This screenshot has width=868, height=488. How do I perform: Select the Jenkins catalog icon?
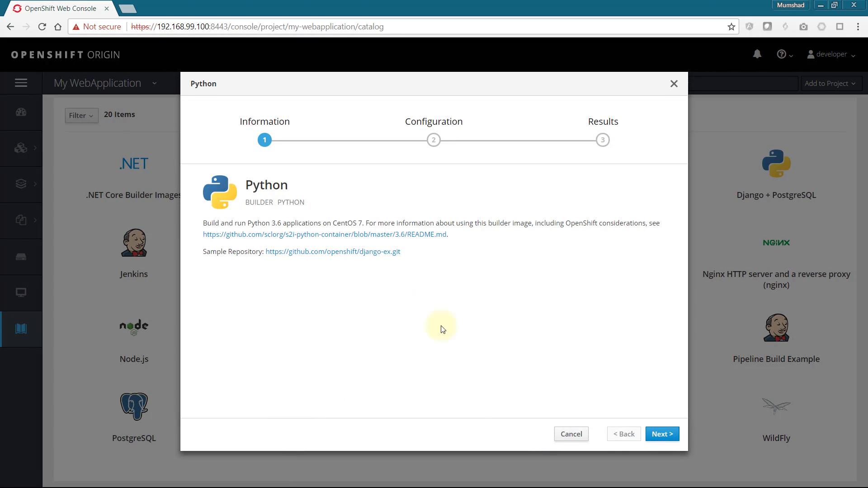(x=134, y=243)
